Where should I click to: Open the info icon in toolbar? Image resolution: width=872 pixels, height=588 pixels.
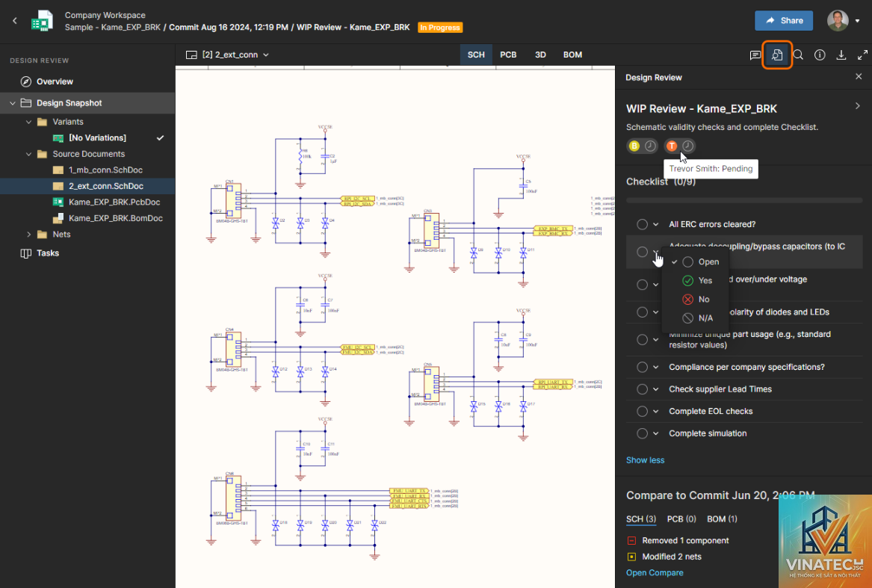pos(820,55)
